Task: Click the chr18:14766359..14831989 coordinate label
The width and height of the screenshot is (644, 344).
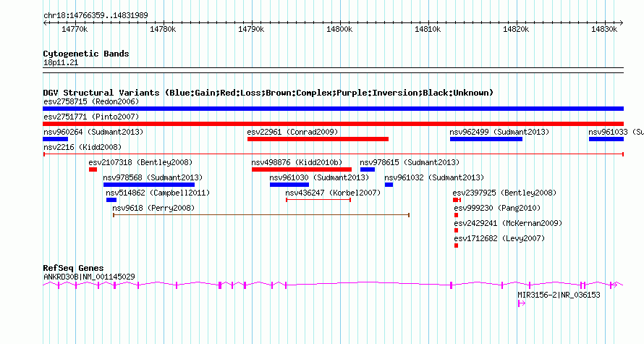Action: tap(96, 16)
